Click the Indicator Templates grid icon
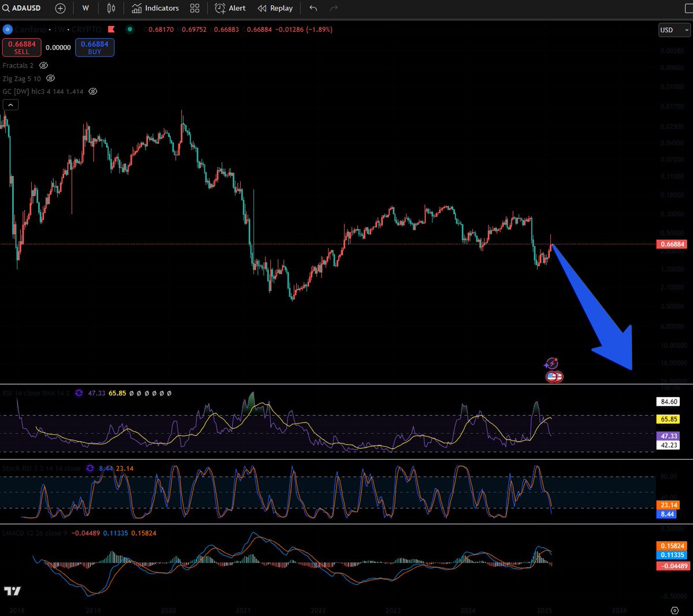The image size is (693, 616). click(195, 8)
